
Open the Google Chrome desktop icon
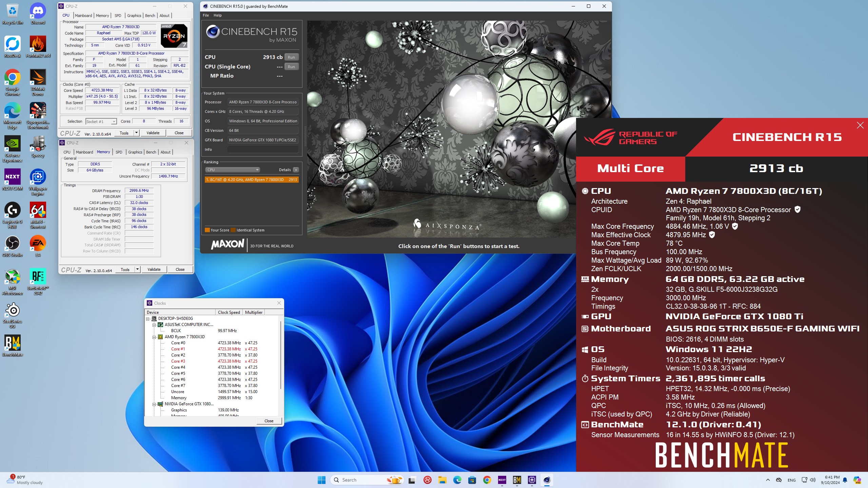13,82
